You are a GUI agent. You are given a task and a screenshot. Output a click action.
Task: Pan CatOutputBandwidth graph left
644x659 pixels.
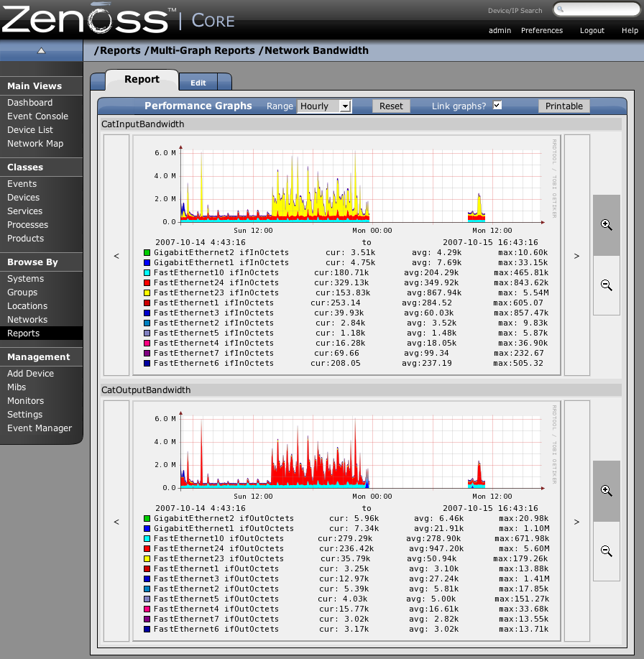coord(116,522)
